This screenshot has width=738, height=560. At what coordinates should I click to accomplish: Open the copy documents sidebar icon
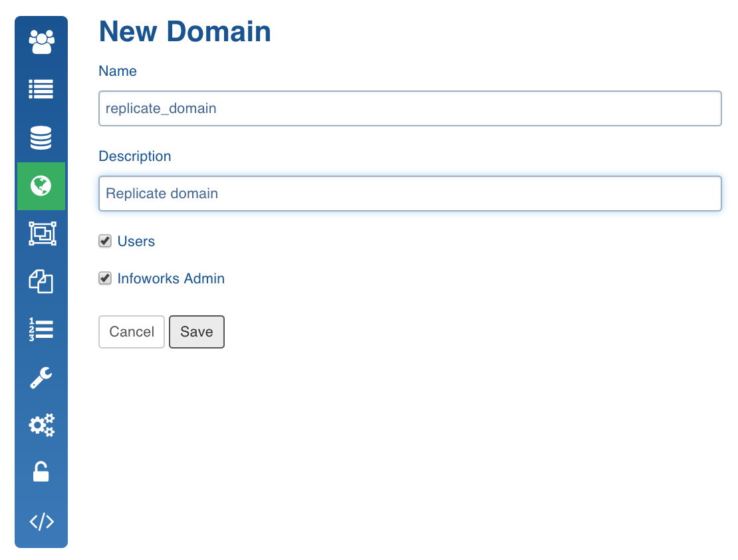pos(41,281)
